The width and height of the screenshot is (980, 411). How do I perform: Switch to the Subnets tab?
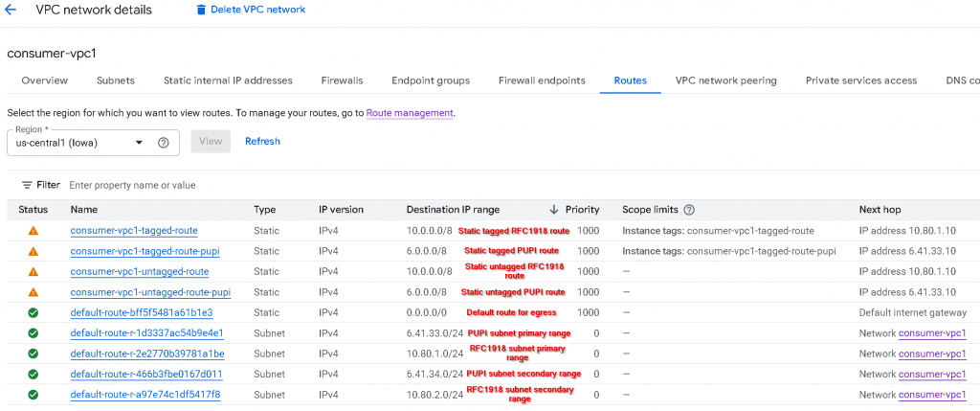point(115,80)
